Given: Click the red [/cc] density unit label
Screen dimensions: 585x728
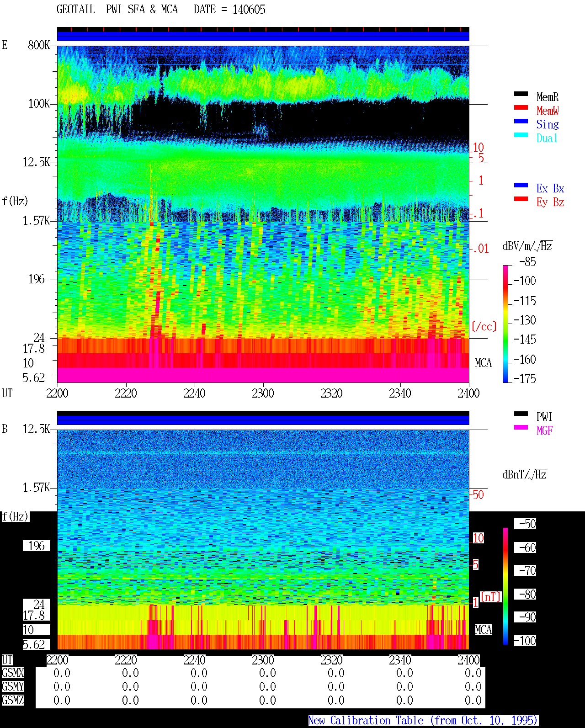Looking at the screenshot, I should click(x=484, y=326).
